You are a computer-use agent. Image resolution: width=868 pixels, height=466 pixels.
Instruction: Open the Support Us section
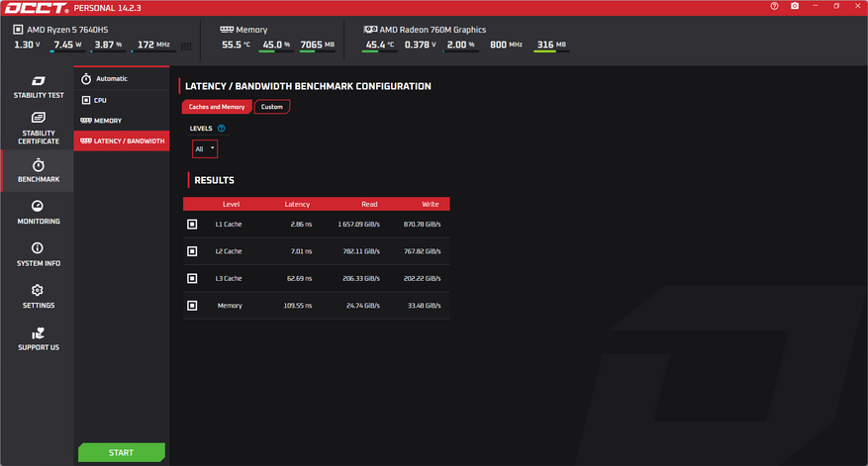(39, 338)
